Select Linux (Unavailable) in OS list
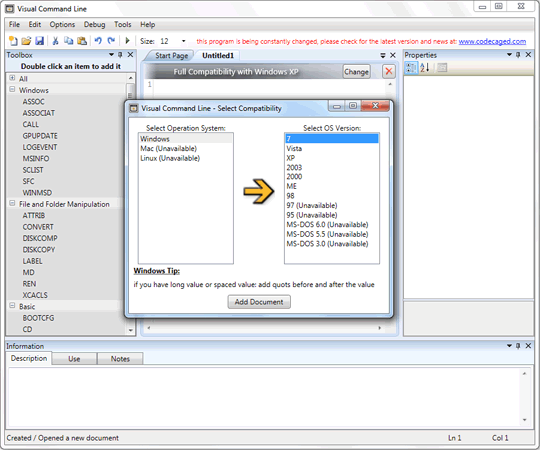This screenshot has width=540, height=450. (186, 158)
